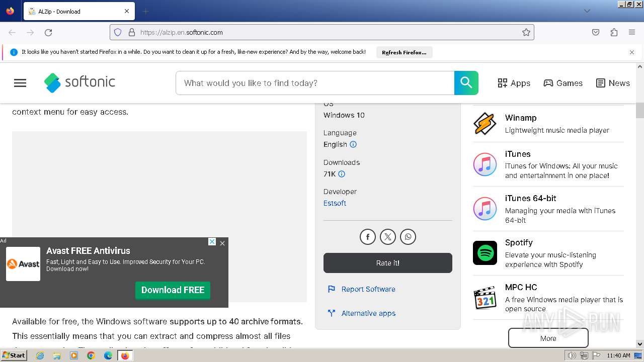Screen dimensions: 644x362
Task: Open the Spotify app icon
Action: coord(485,253)
